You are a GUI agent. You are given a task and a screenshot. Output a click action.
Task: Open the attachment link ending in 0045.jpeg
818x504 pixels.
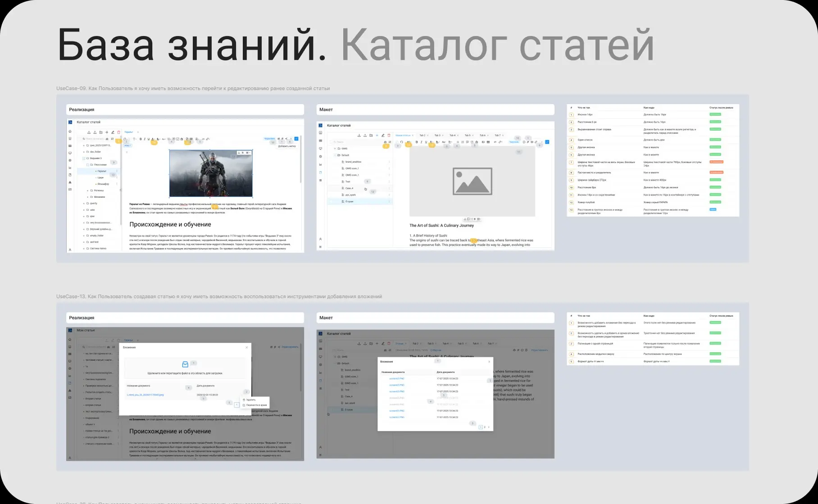pyautogui.click(x=145, y=395)
